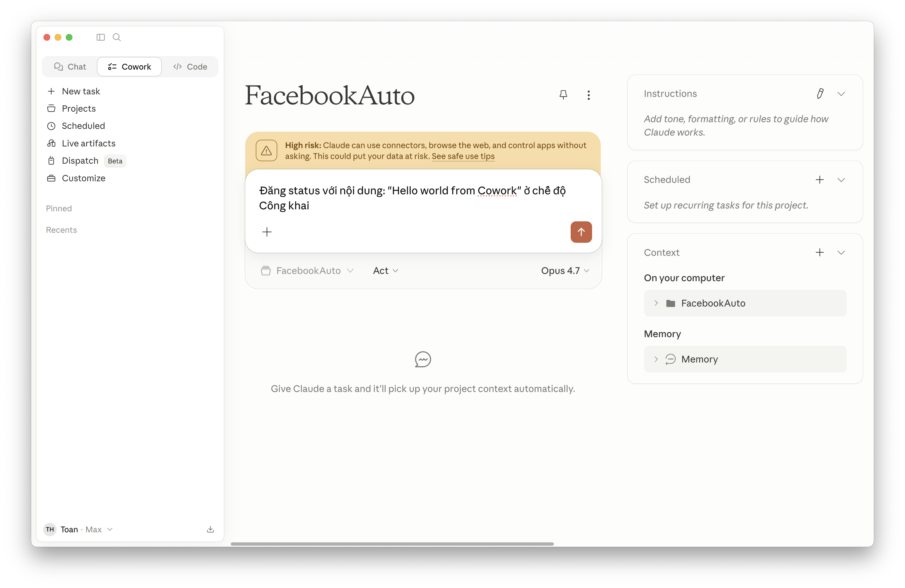905x588 pixels.
Task: Click the Recents section label
Action: pyautogui.click(x=61, y=230)
